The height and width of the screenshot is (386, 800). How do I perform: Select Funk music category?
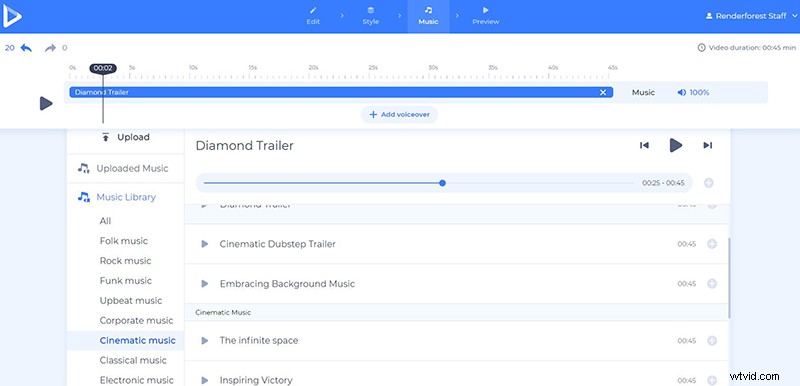tap(126, 280)
